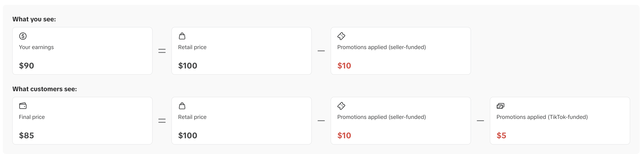Screen dimensions: 644x158
Task: Click the $90 earnings amount
Action: tap(26, 66)
